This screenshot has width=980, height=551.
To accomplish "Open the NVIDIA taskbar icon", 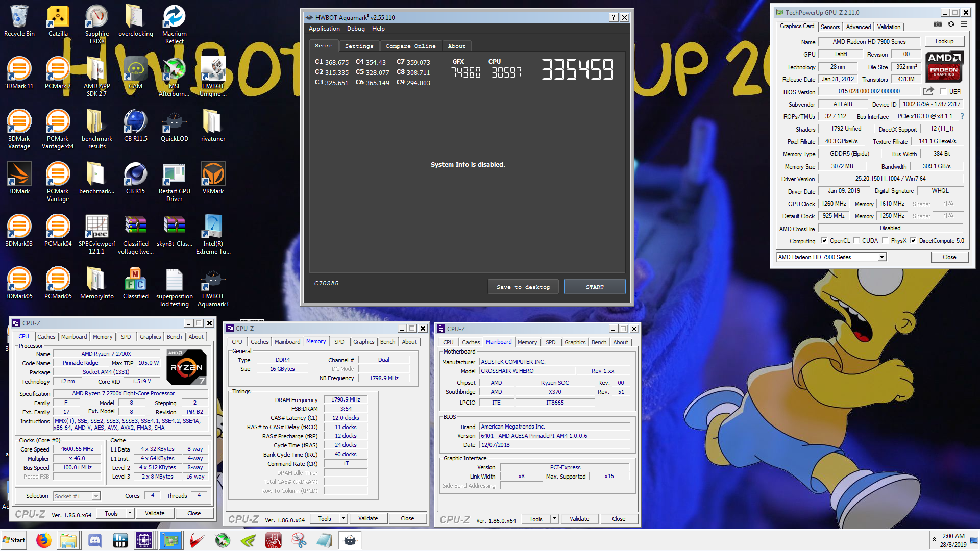I will (x=248, y=540).
